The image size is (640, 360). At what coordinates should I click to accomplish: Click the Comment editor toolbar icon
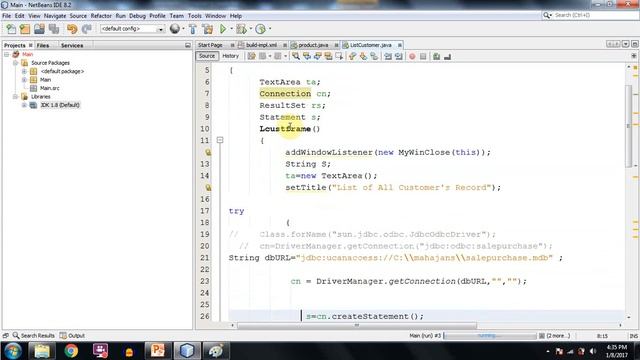[436, 56]
